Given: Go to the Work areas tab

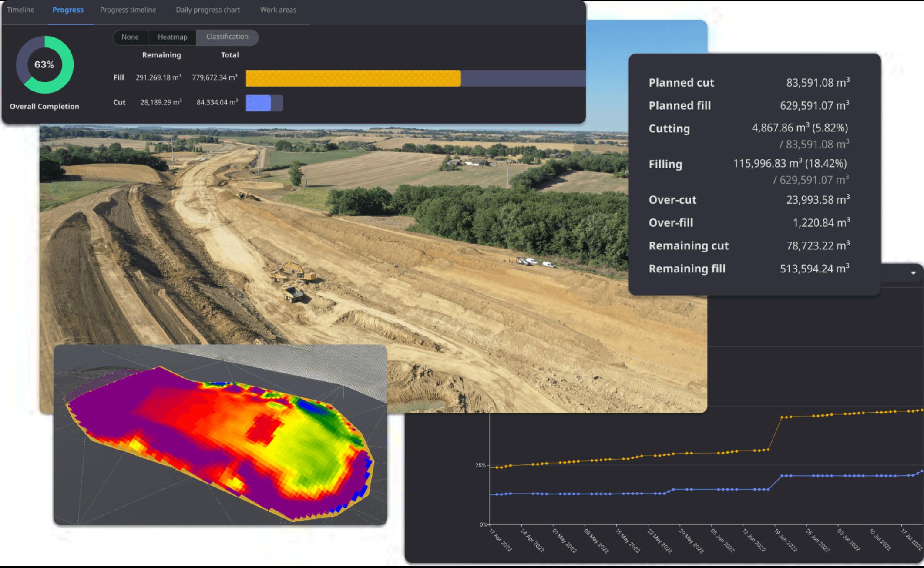Looking at the screenshot, I should pos(278,10).
